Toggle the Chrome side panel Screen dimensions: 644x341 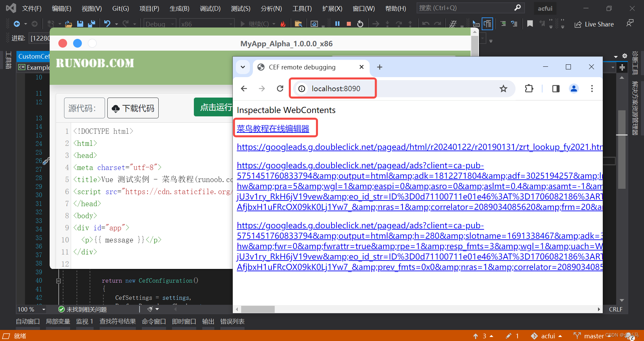click(556, 89)
